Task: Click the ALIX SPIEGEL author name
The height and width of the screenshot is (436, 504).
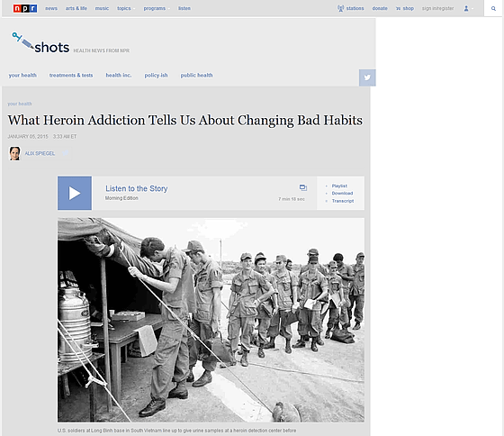Action: pos(40,153)
